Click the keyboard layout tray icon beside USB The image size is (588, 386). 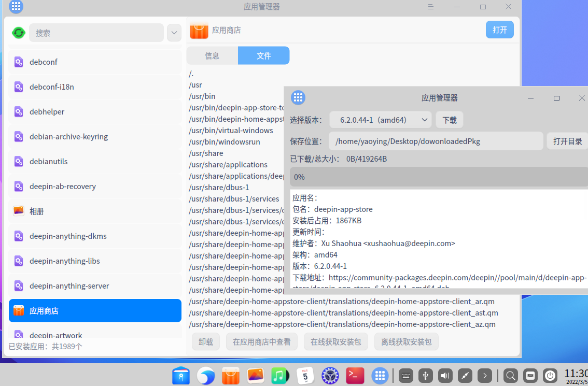point(406,376)
